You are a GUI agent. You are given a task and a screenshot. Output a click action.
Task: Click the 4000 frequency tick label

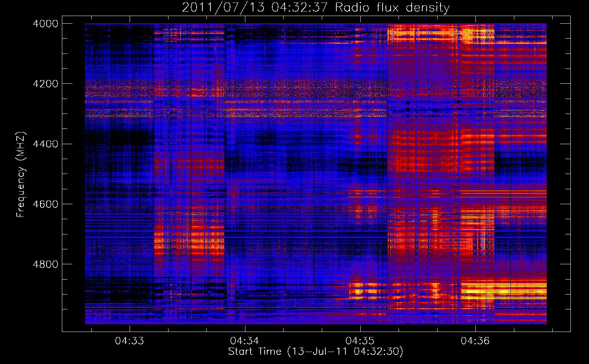pyautogui.click(x=46, y=24)
